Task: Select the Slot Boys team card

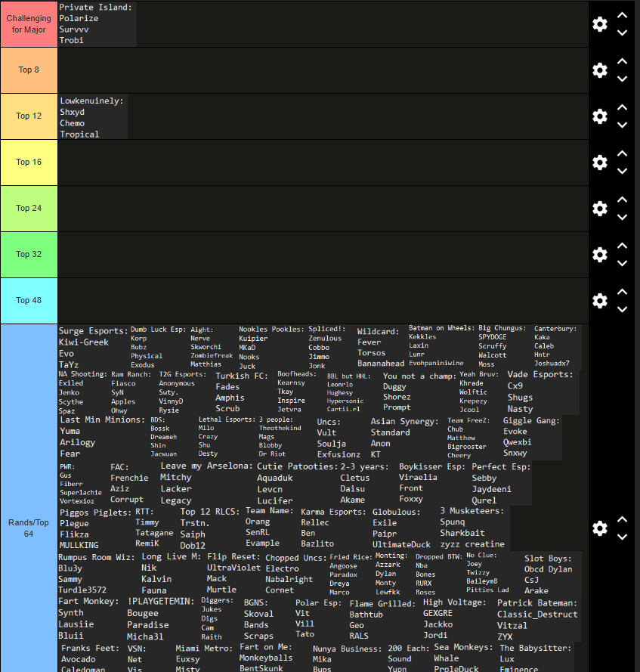Action: click(x=549, y=575)
